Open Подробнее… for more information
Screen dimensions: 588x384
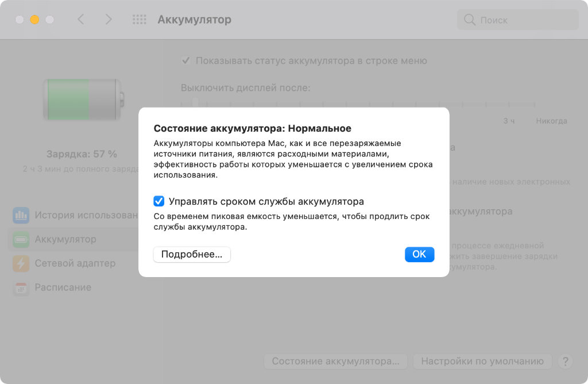point(192,254)
